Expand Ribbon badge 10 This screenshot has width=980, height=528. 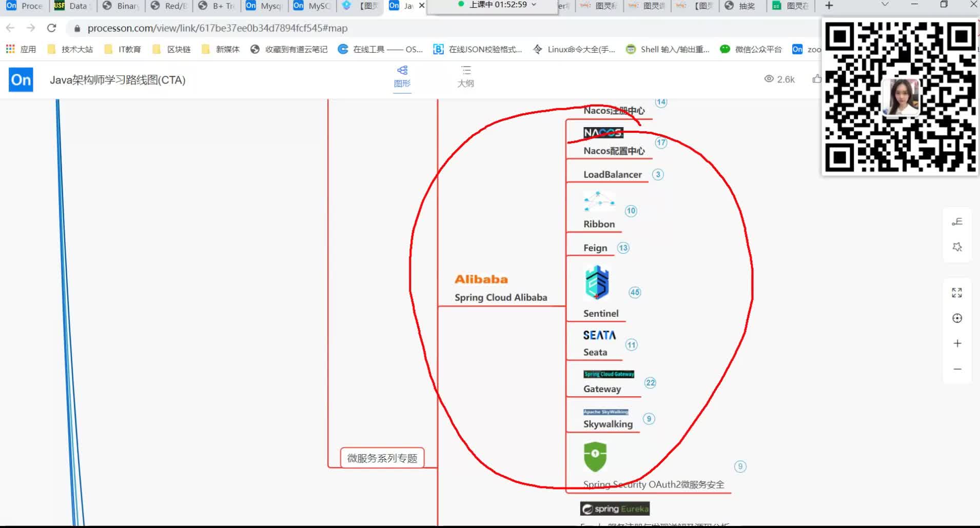[631, 211]
